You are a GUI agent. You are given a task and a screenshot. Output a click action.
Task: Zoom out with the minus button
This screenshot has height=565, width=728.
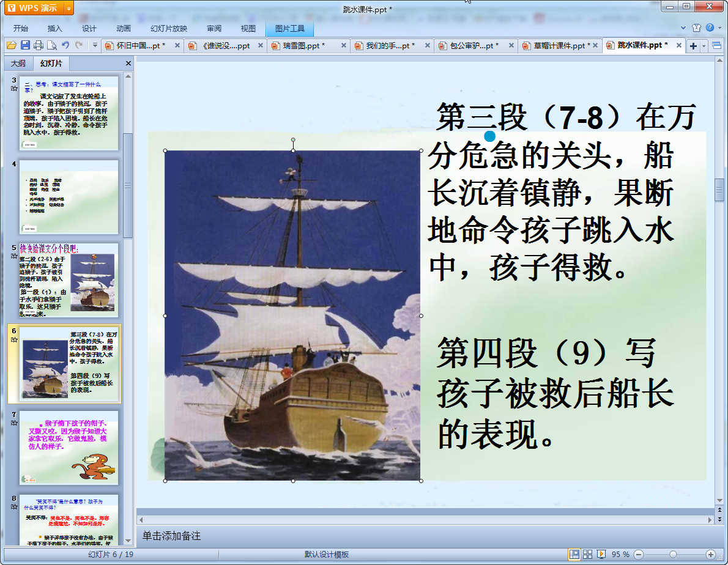tap(639, 555)
